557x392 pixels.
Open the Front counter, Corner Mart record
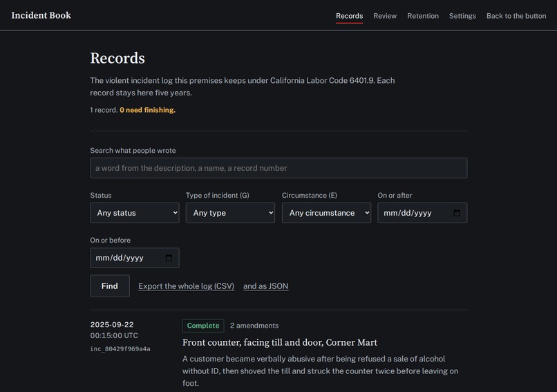[280, 342]
